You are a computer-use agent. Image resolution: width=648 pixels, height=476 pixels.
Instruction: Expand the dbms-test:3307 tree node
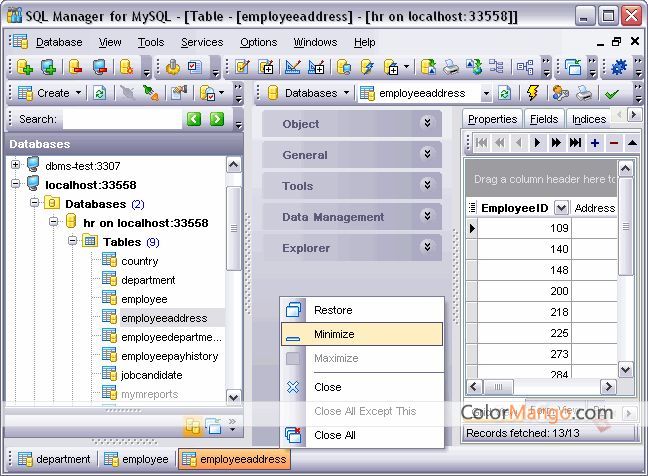(15, 164)
